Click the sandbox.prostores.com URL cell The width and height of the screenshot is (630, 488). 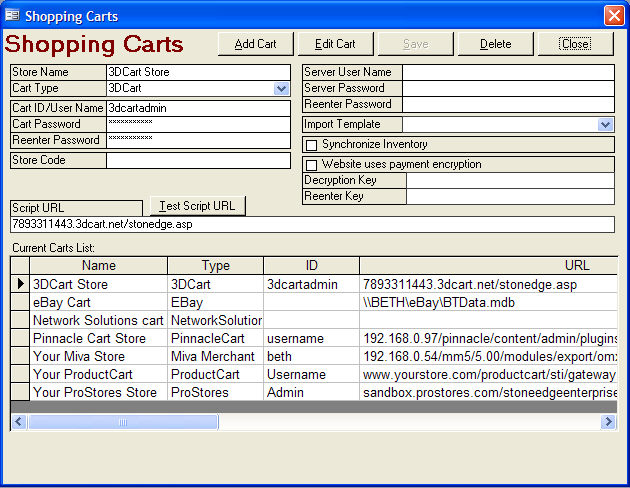tap(489, 392)
